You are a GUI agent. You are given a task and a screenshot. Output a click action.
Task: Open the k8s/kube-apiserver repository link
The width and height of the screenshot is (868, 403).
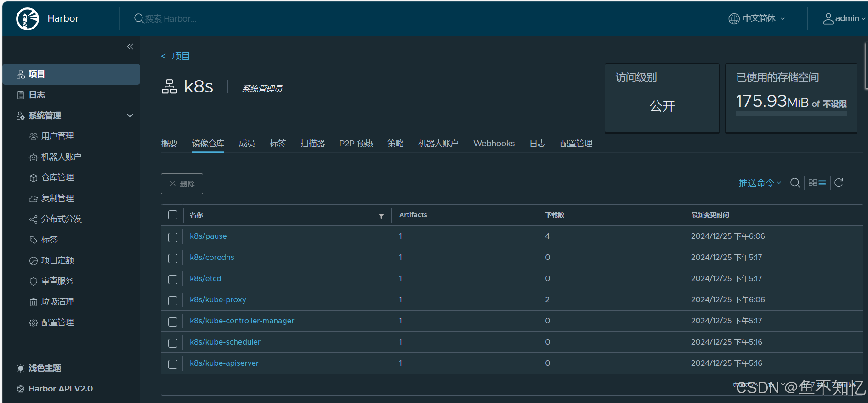click(x=224, y=363)
